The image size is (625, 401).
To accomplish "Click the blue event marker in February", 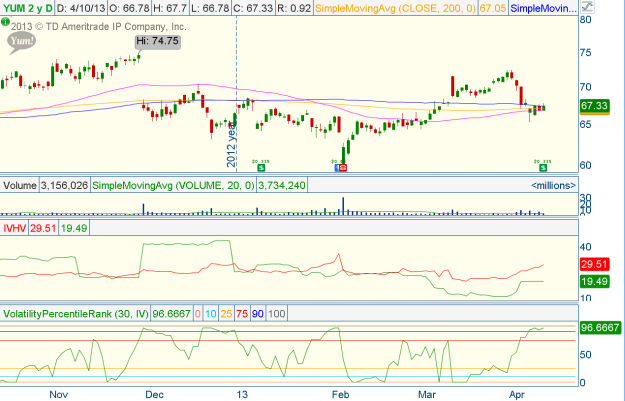I will 337,169.
